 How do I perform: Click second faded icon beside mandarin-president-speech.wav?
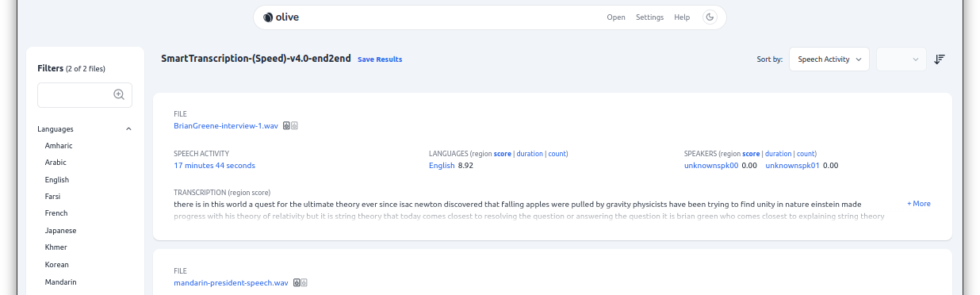click(x=304, y=282)
